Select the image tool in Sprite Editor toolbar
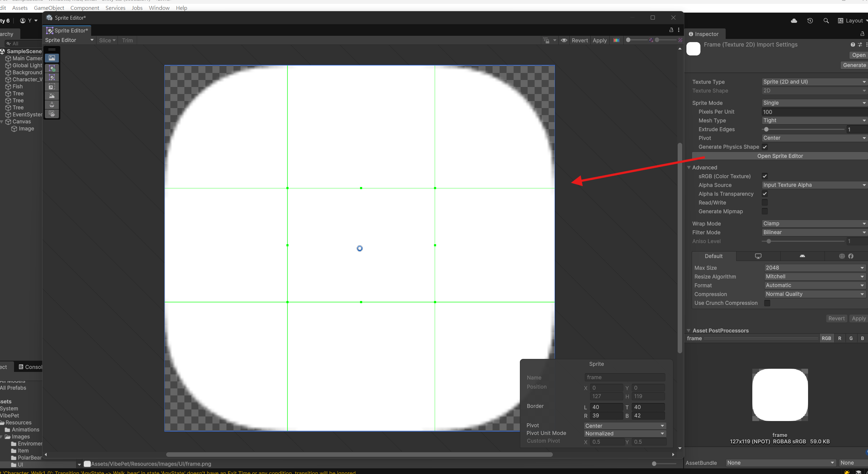 click(52, 58)
